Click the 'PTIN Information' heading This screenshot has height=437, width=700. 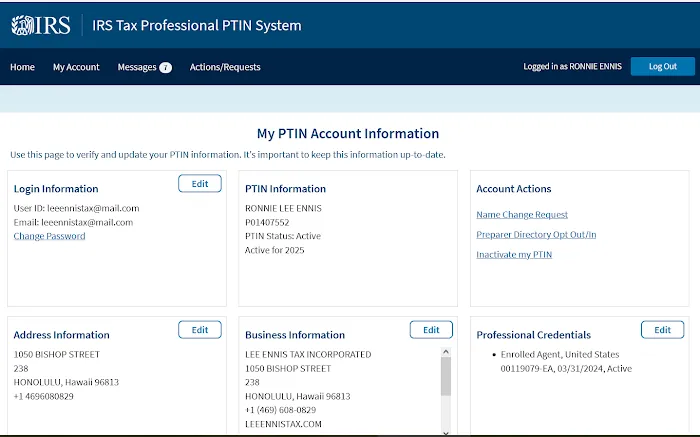coord(285,189)
